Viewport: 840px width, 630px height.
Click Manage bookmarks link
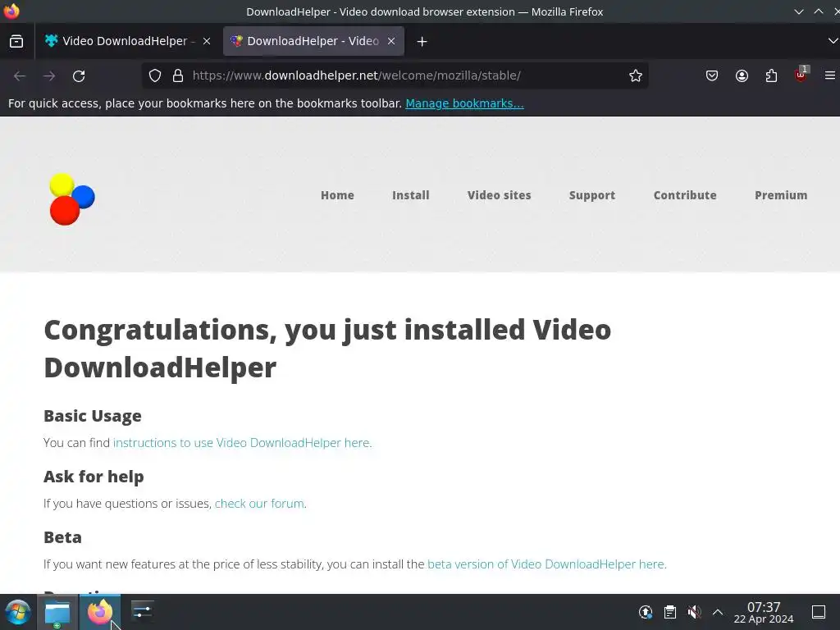[x=464, y=103]
